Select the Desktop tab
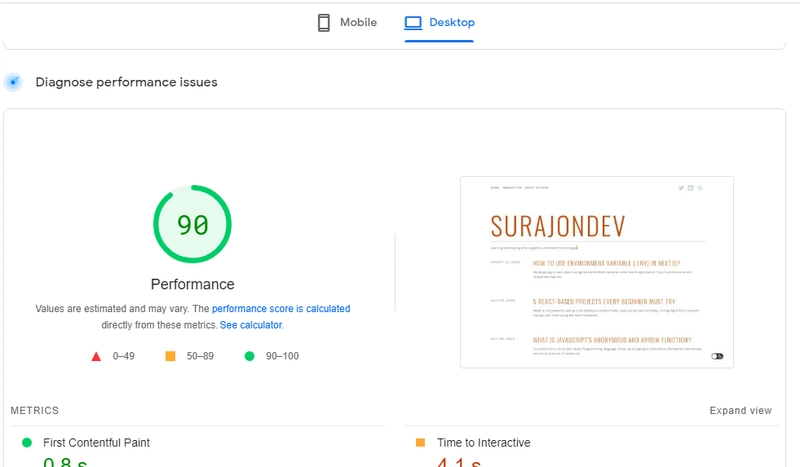 point(439,22)
